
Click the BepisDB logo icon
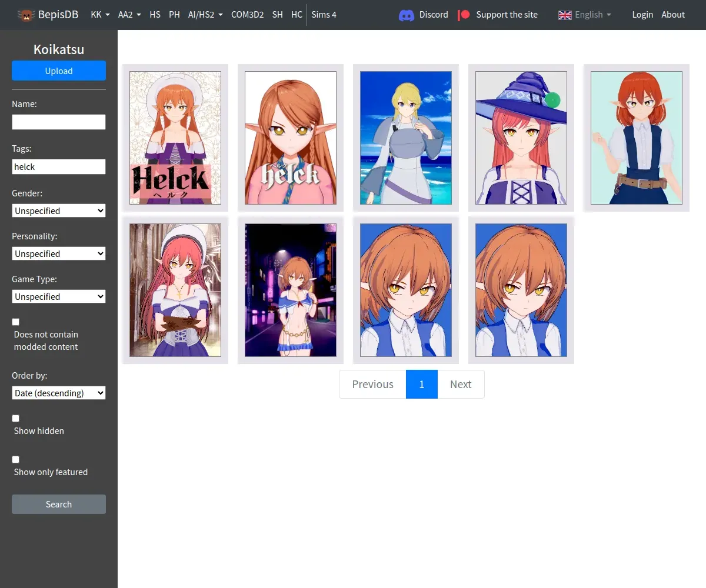pyautogui.click(x=25, y=15)
